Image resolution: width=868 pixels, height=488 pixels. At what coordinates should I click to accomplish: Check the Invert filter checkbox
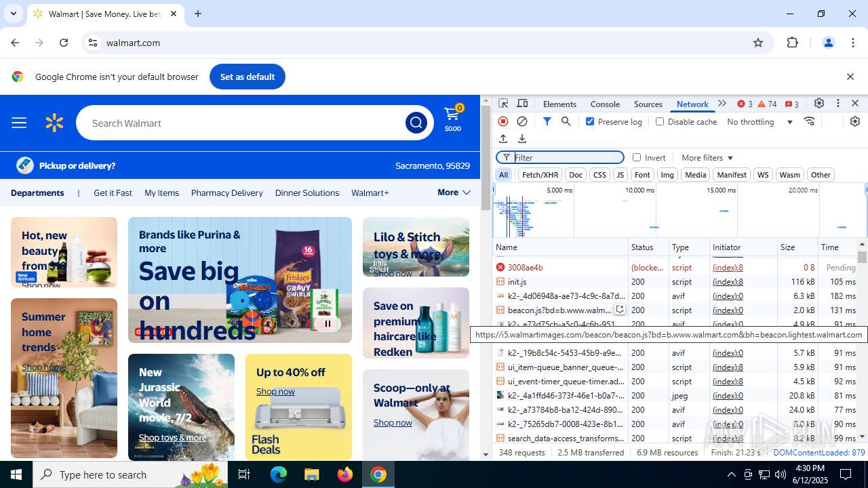pos(637,157)
